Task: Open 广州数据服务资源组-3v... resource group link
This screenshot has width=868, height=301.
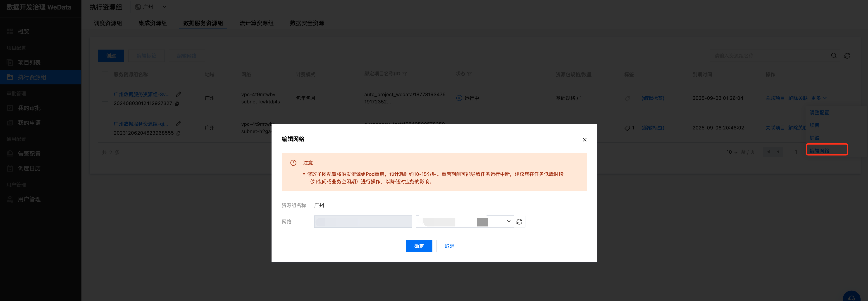Action: click(141, 94)
